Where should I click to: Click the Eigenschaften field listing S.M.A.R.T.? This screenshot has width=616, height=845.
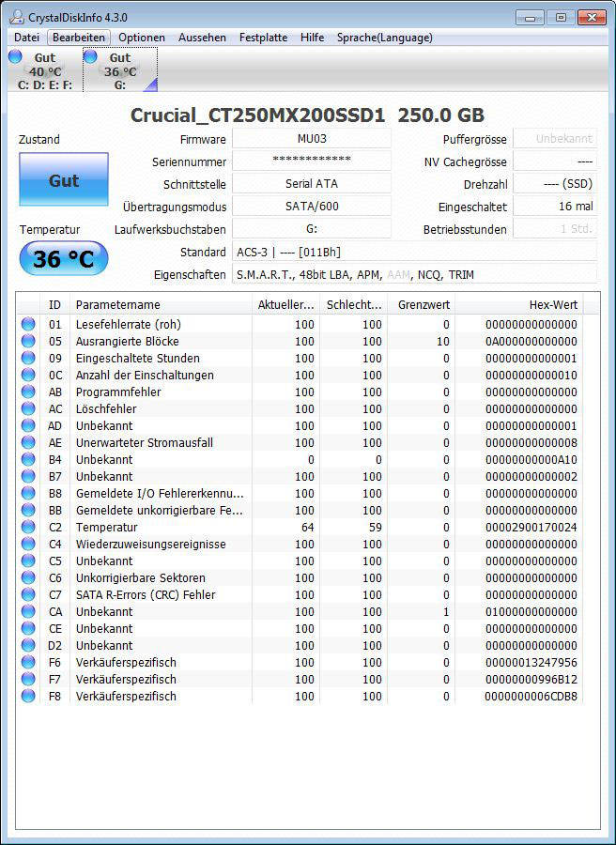click(x=414, y=274)
